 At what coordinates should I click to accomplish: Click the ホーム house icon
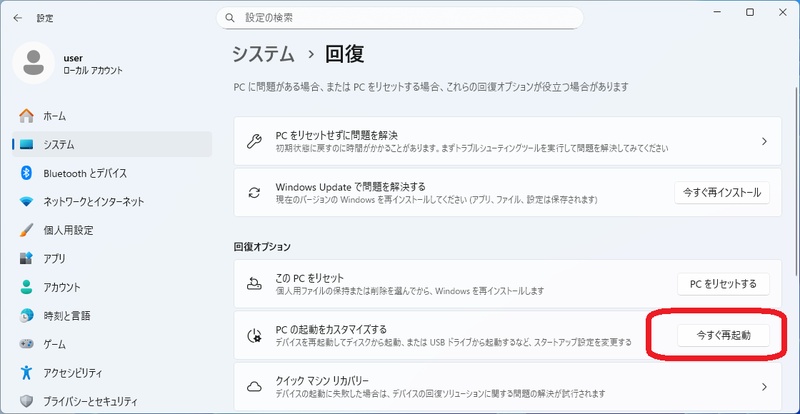click(27, 116)
